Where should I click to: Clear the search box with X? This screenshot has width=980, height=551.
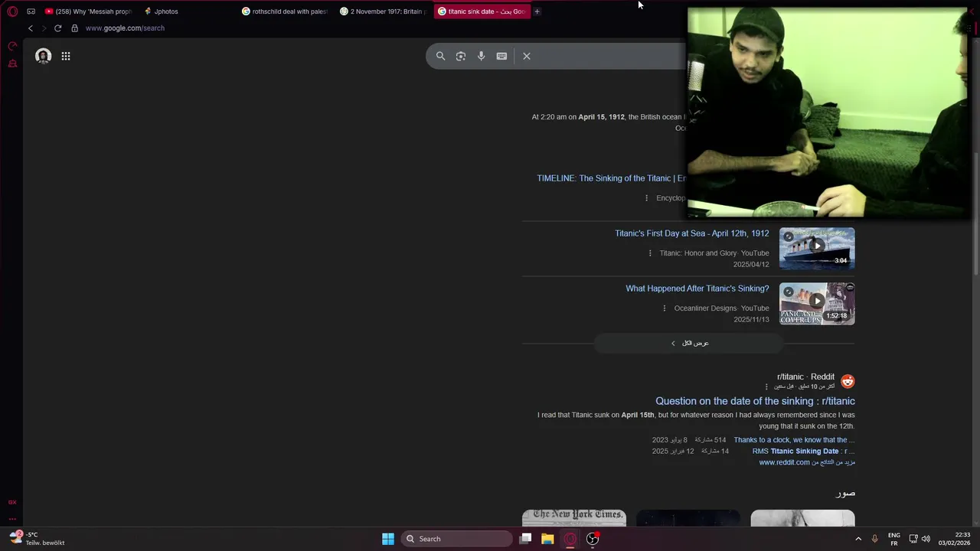(527, 56)
